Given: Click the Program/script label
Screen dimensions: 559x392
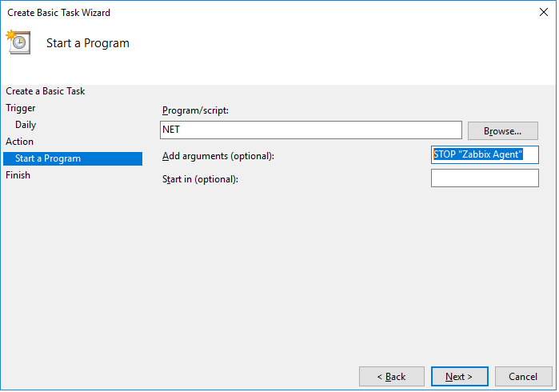Looking at the screenshot, I should [x=195, y=110].
